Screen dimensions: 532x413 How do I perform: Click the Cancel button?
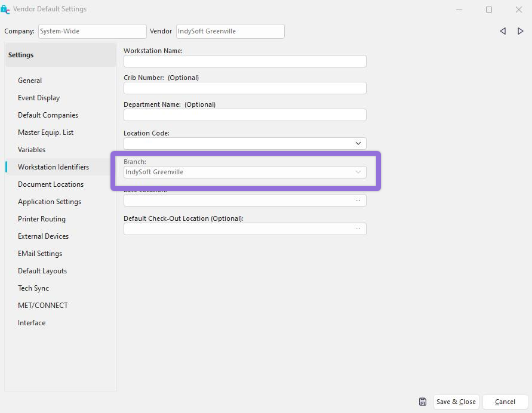505,402
